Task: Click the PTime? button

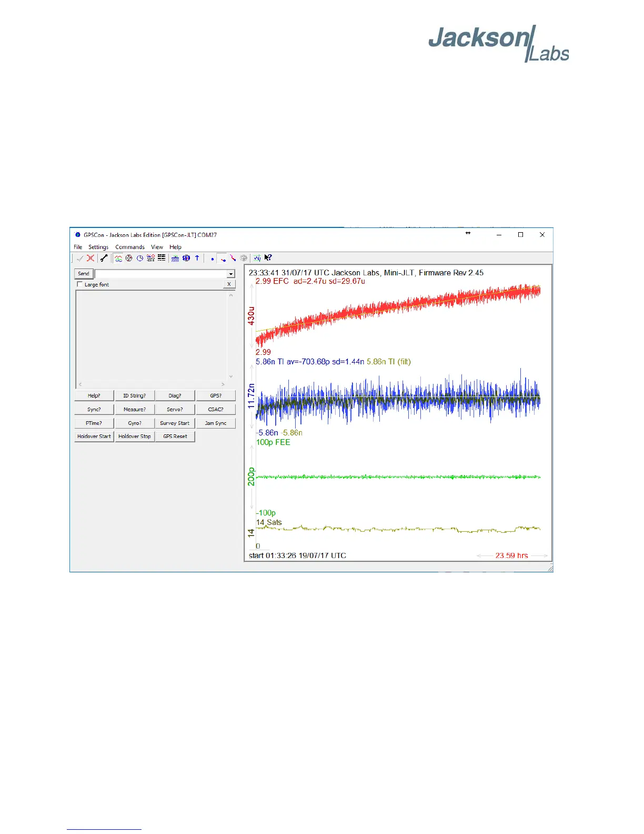Action: (x=94, y=423)
